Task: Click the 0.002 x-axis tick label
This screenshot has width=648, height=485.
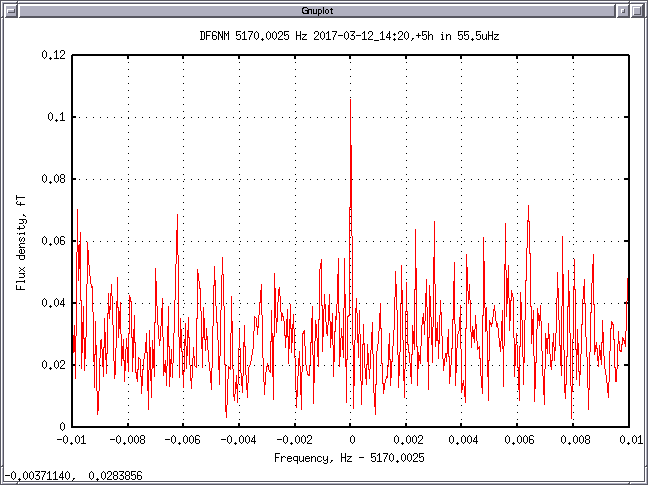Action: pyautogui.click(x=406, y=439)
